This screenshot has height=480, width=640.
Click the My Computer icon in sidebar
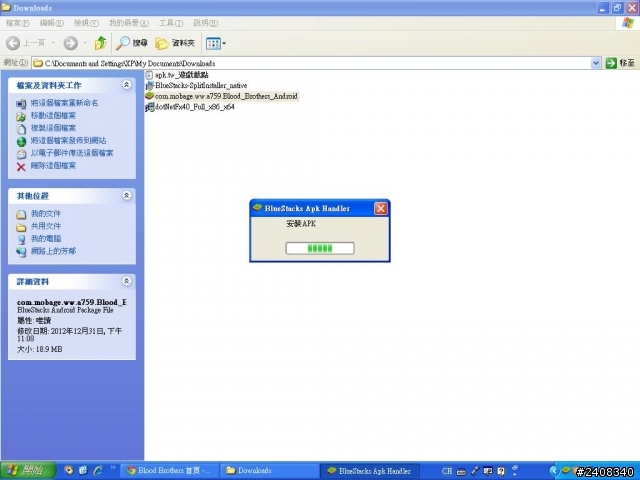tap(21, 240)
